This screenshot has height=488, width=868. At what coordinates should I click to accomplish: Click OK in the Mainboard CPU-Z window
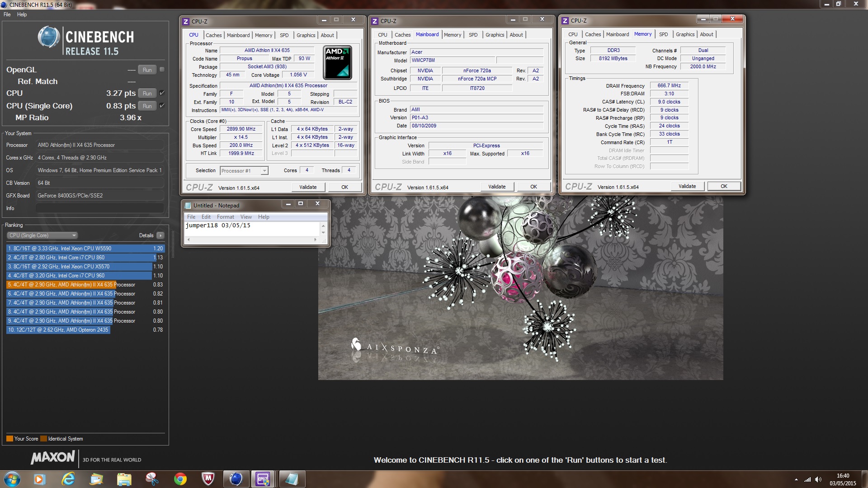(533, 187)
